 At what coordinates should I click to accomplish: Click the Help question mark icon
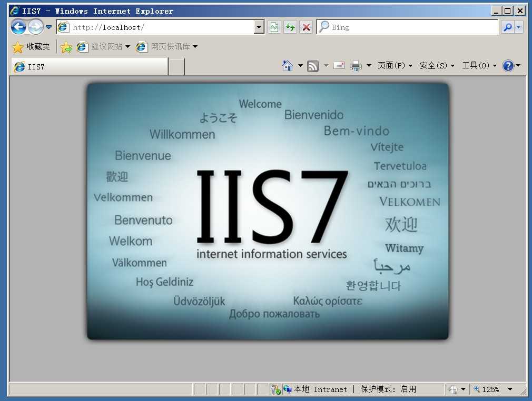tap(508, 65)
